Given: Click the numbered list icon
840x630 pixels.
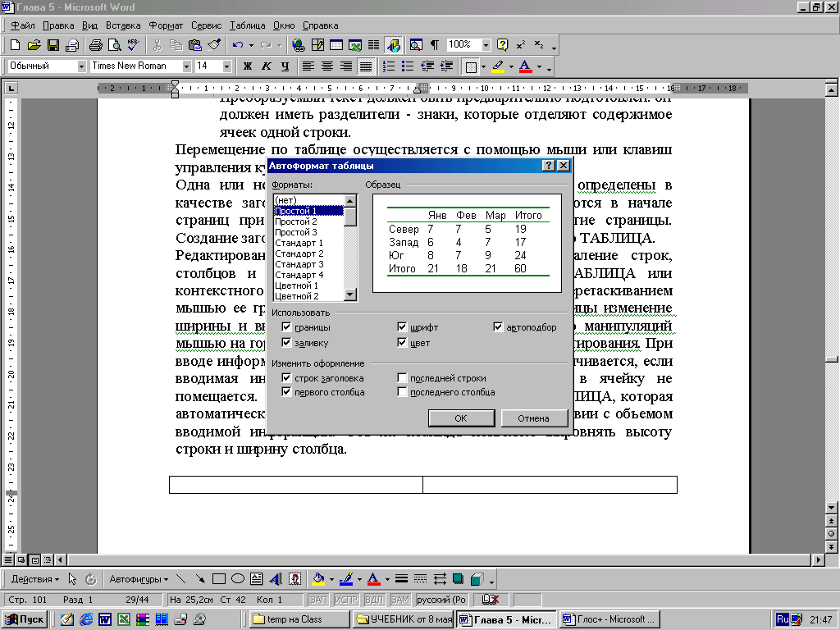Looking at the screenshot, I should pos(389,66).
